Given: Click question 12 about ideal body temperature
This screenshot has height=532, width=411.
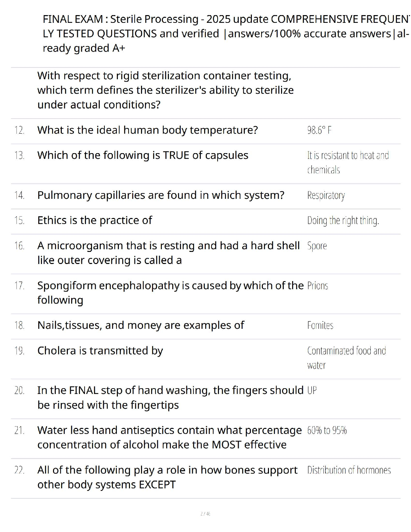Looking at the screenshot, I should [147, 130].
